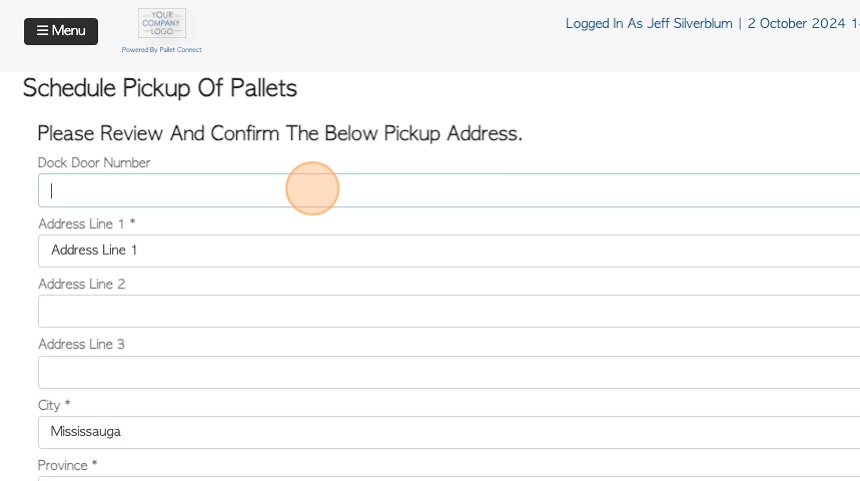Image resolution: width=860 pixels, height=481 pixels.
Task: Click the Please Review And Confirm subheading
Action: [x=280, y=133]
